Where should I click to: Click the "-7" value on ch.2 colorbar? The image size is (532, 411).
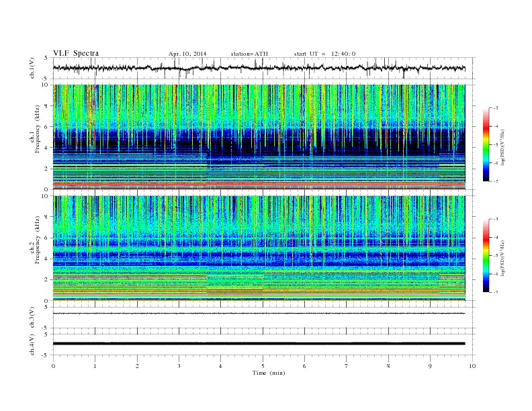pos(496,292)
